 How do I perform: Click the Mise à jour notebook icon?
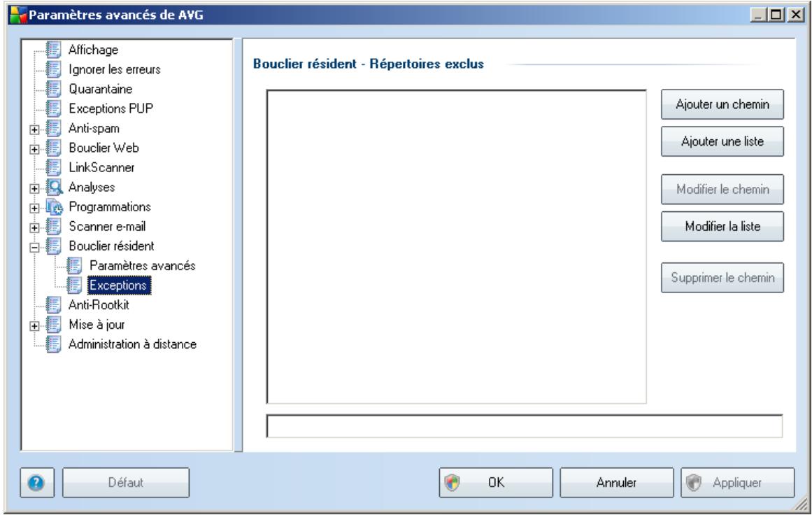click(53, 325)
